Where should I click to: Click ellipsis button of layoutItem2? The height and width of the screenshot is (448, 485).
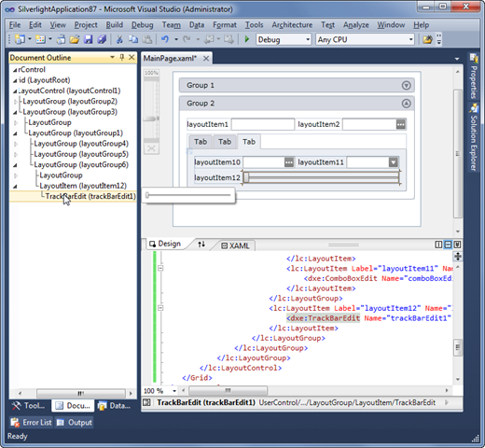coord(400,124)
